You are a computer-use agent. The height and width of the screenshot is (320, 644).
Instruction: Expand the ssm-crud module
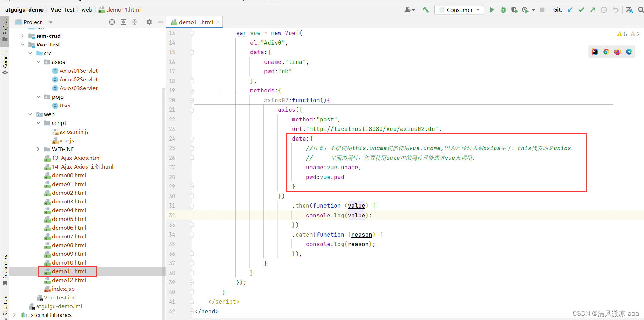pos(22,36)
